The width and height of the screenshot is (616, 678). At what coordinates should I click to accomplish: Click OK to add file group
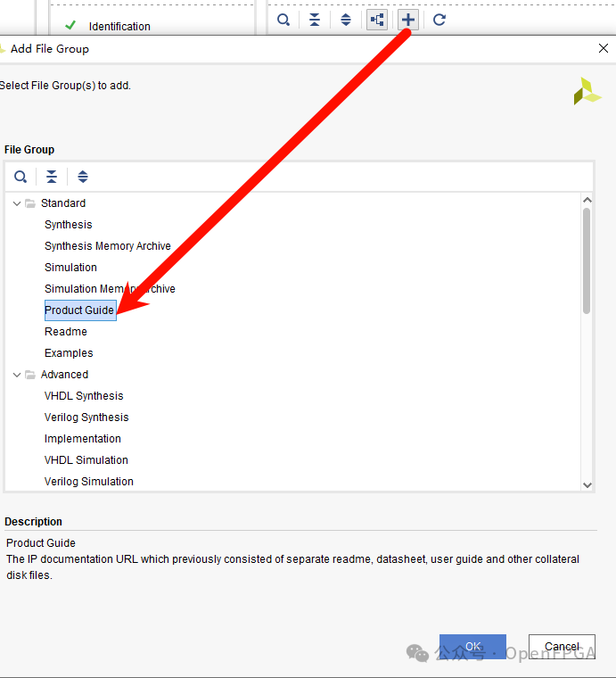(x=472, y=647)
